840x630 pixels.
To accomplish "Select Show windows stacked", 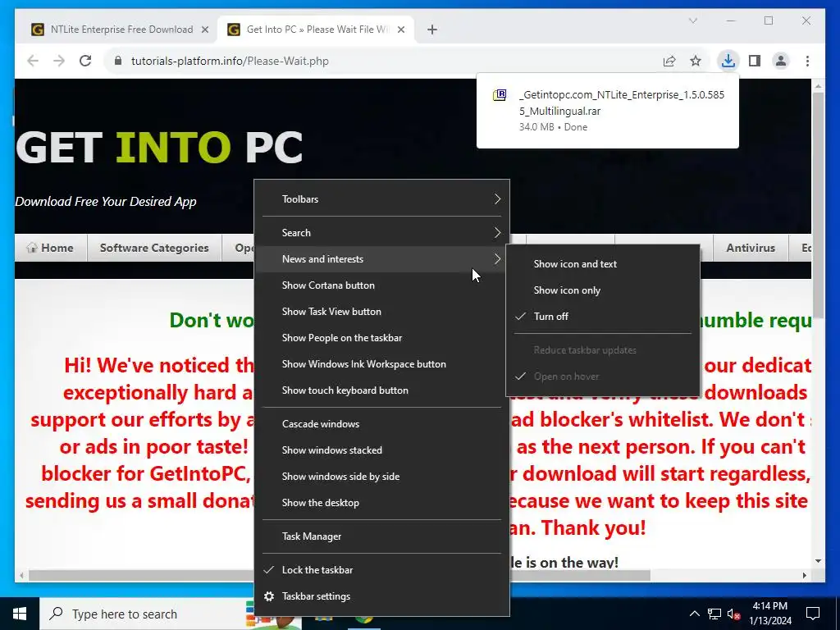I will click(381, 450).
